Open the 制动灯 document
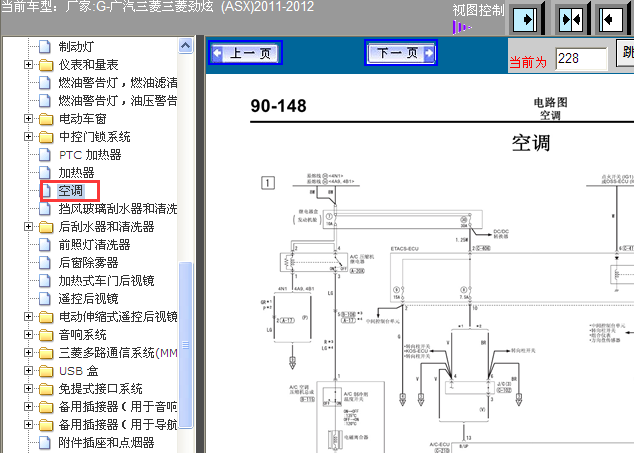 [x=76, y=47]
